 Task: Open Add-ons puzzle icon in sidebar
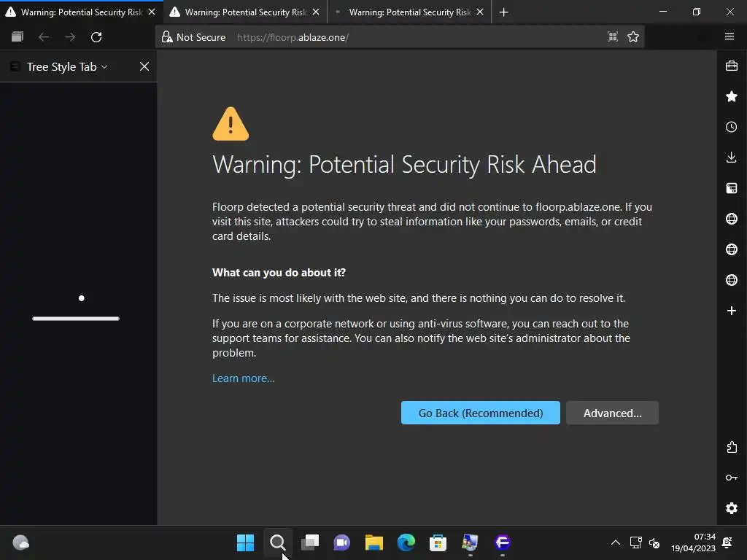pos(731,447)
